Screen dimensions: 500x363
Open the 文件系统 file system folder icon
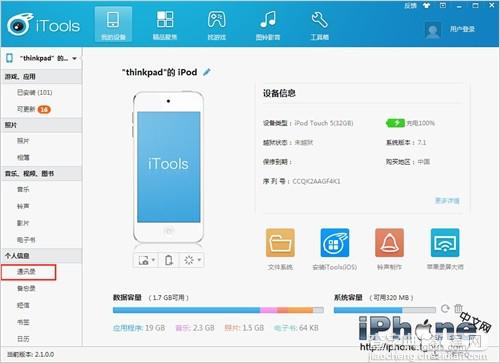(x=280, y=243)
